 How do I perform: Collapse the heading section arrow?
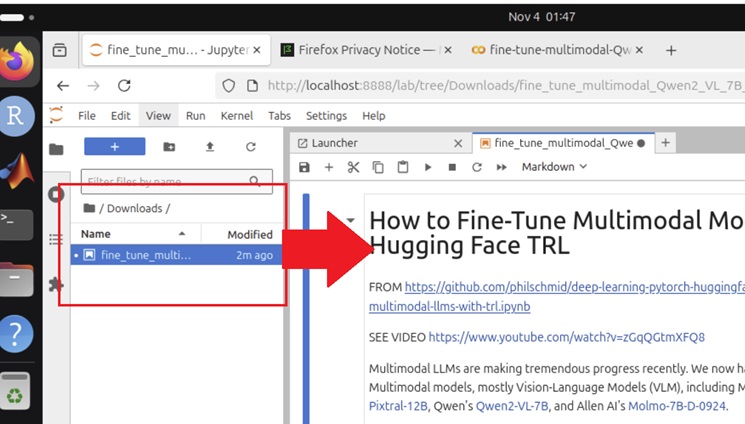[351, 221]
